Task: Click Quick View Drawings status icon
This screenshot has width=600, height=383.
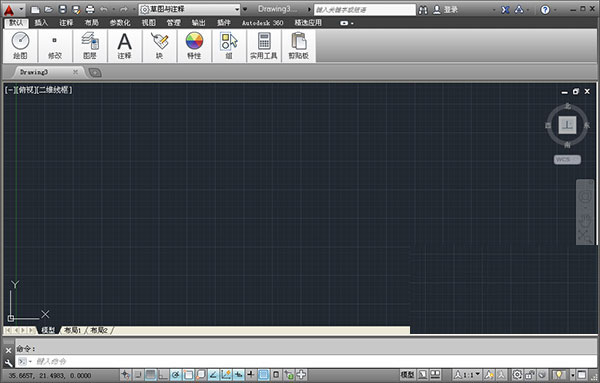Action: click(435, 375)
